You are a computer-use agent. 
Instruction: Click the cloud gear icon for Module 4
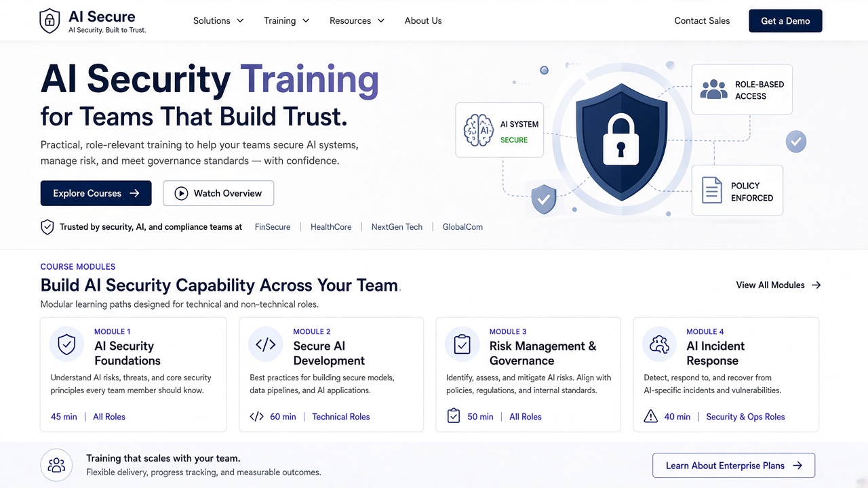[x=659, y=344]
